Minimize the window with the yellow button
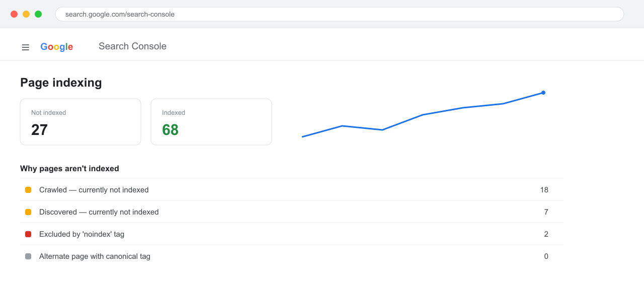644x282 pixels. (26, 14)
